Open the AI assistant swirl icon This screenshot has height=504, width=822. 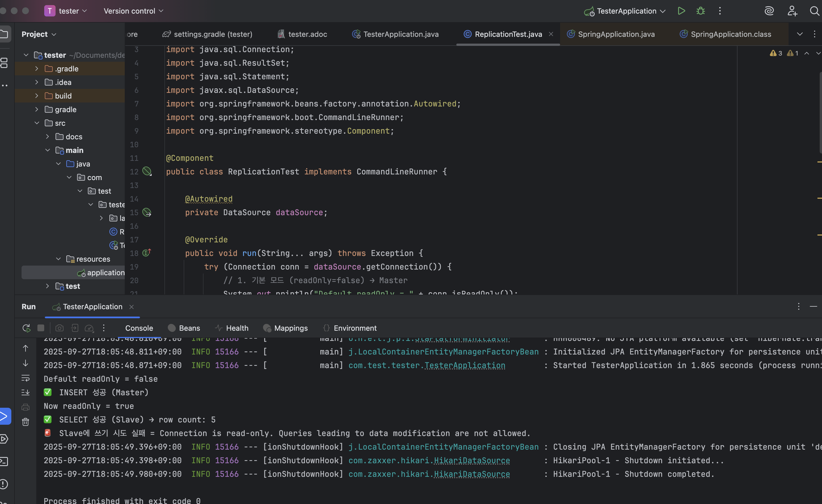[769, 11]
